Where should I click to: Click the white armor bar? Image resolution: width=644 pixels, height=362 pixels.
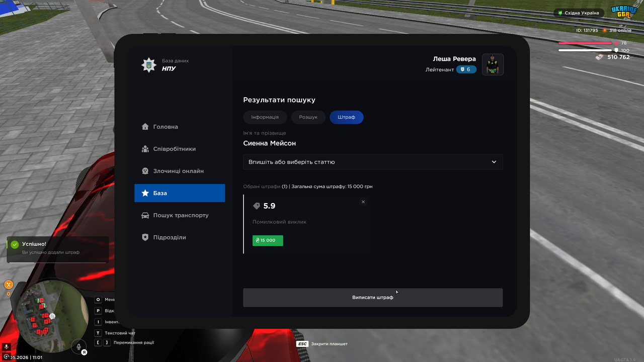(x=586, y=50)
